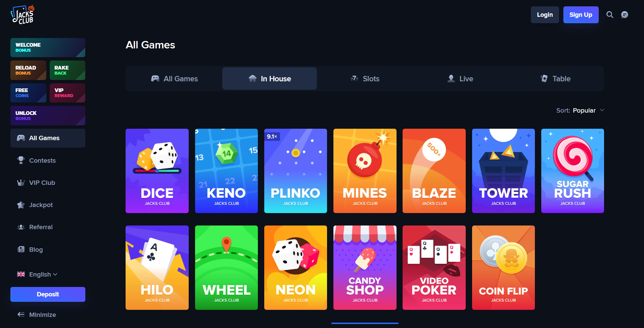This screenshot has width=644, height=328.
Task: Open the search magnifier icon
Action: [x=610, y=15]
